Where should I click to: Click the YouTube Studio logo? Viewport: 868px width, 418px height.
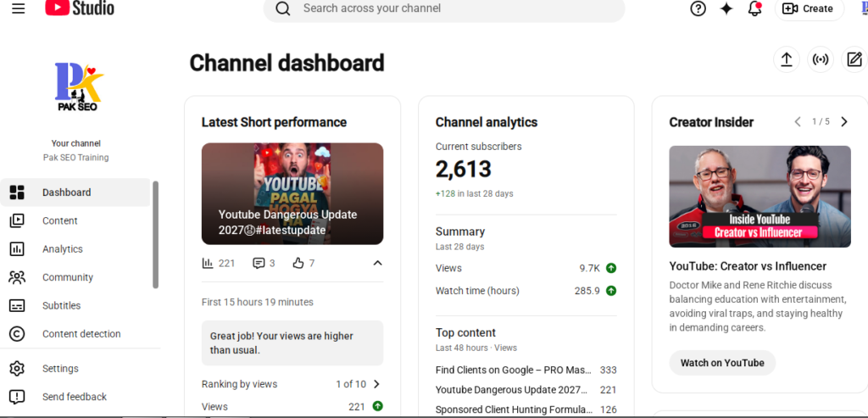coord(80,8)
